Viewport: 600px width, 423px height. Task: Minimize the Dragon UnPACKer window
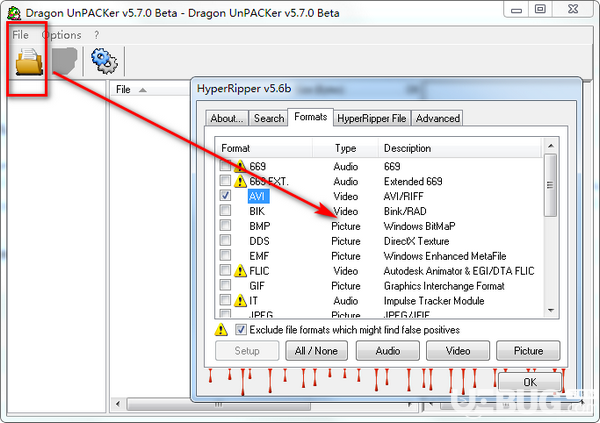[x=516, y=10]
